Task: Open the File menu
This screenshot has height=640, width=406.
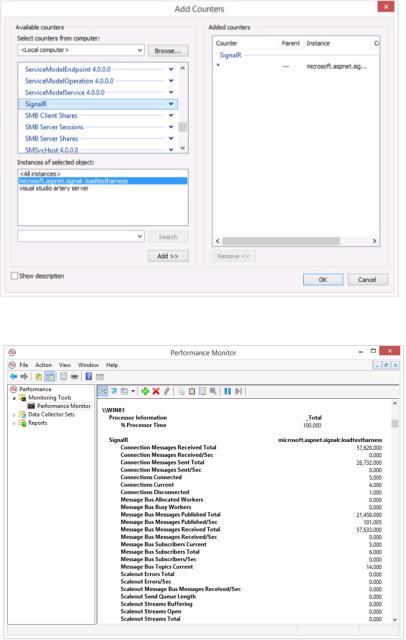Action: (x=24, y=365)
